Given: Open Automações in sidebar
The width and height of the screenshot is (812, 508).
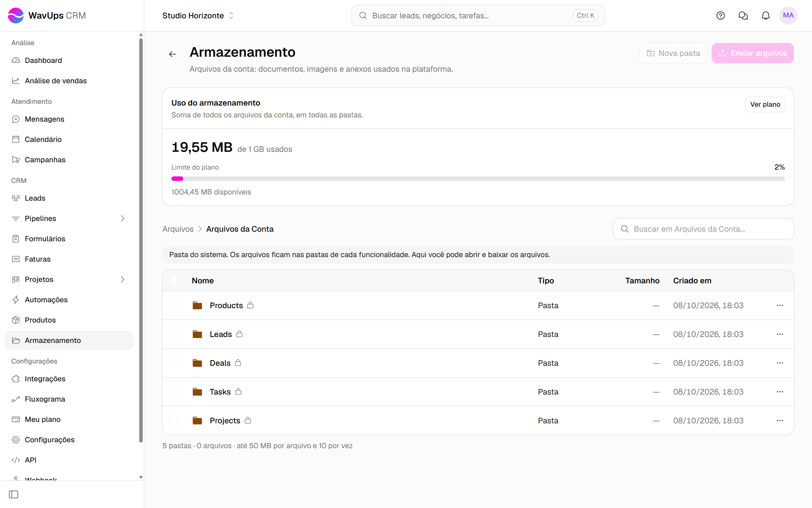Looking at the screenshot, I should [x=69, y=300].
